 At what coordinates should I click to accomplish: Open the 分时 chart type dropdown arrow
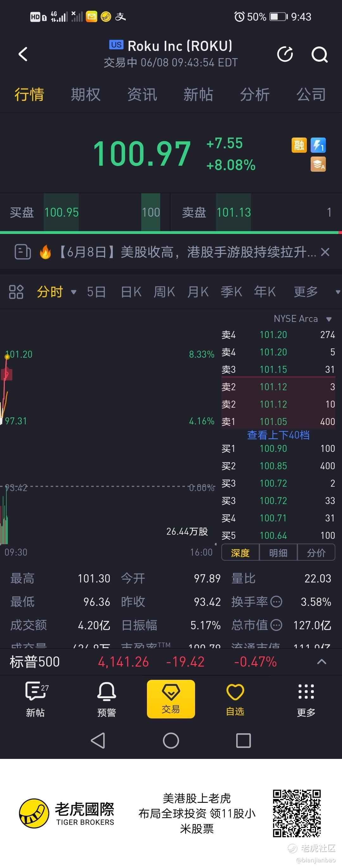click(x=73, y=292)
